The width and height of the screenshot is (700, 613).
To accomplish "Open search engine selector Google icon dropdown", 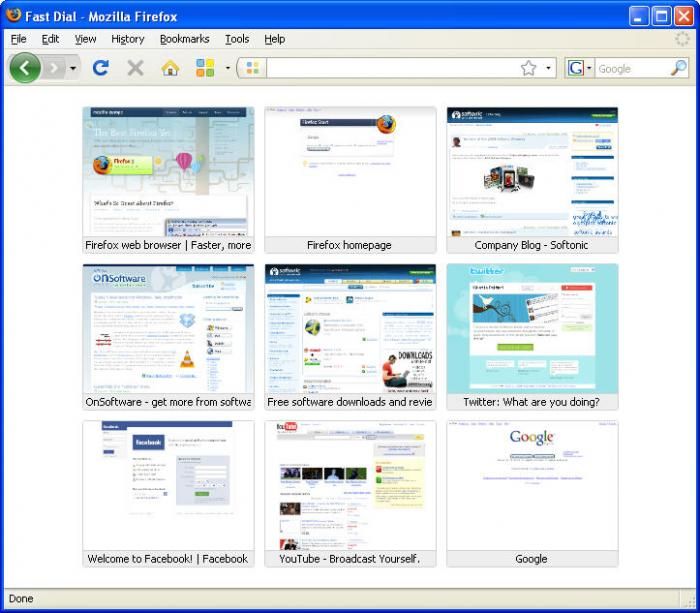I will (x=579, y=68).
